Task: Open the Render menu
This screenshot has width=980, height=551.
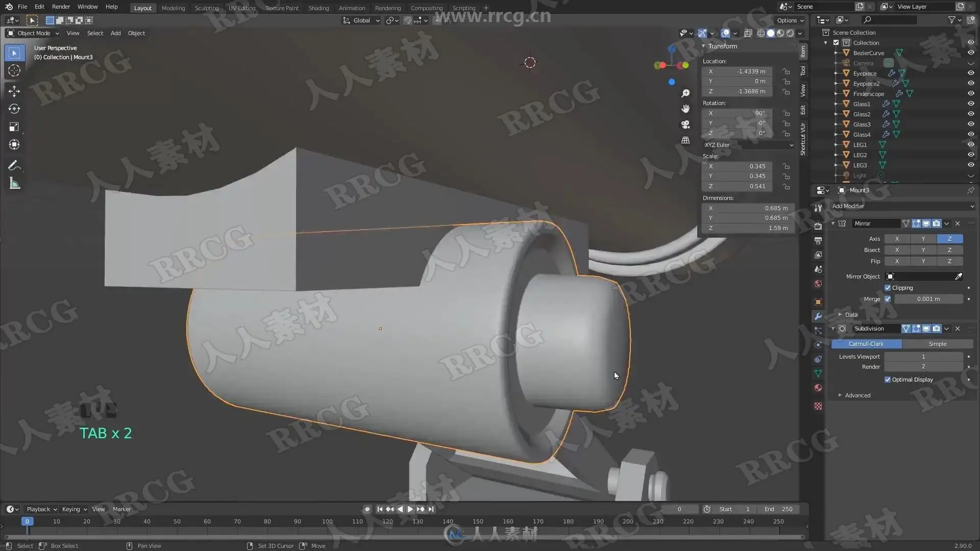Action: 61,7
